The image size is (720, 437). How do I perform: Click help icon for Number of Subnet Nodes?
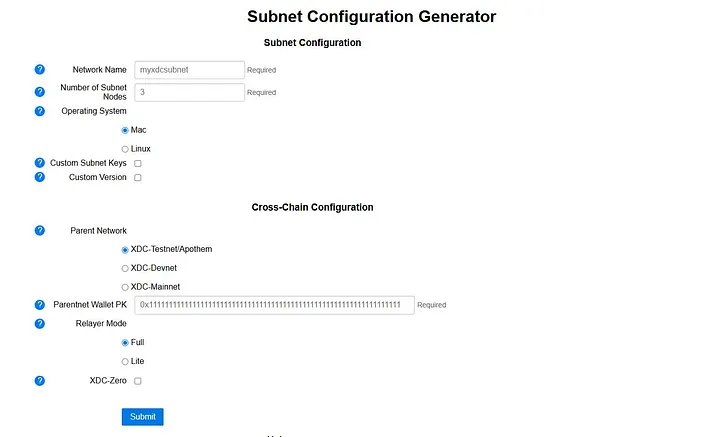40,92
